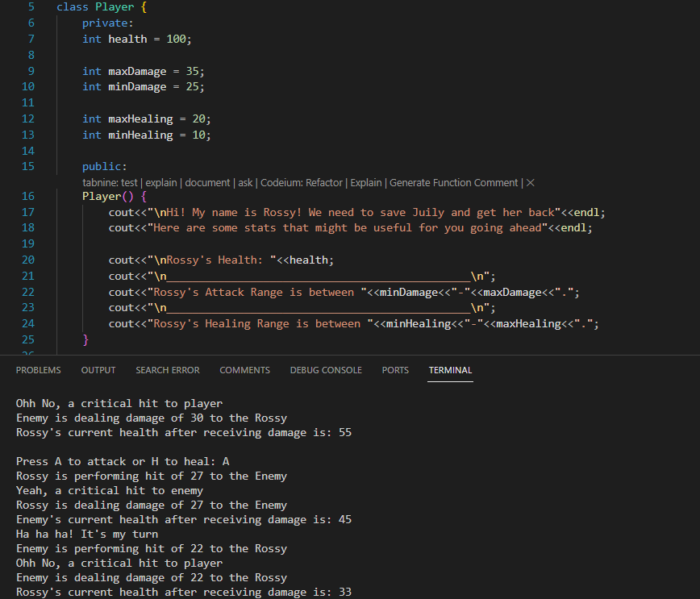Click tabnine 'ask' code lens link
The width and height of the screenshot is (700, 599).
(x=245, y=182)
